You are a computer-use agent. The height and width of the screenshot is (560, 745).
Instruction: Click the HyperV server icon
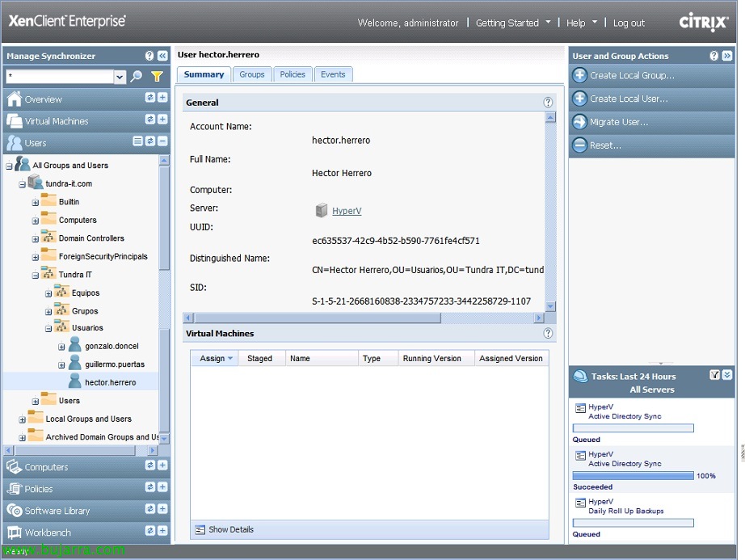click(x=322, y=210)
